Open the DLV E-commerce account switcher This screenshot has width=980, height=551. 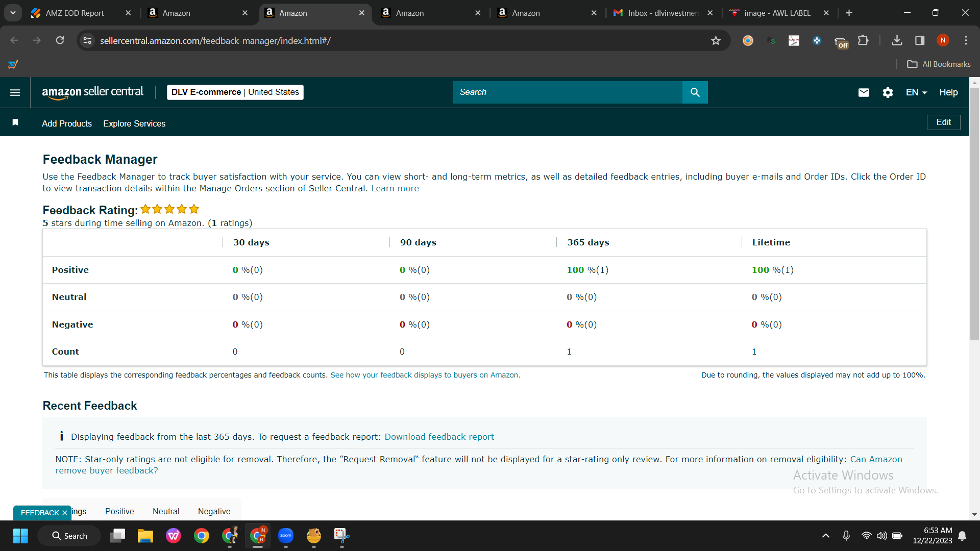235,92
